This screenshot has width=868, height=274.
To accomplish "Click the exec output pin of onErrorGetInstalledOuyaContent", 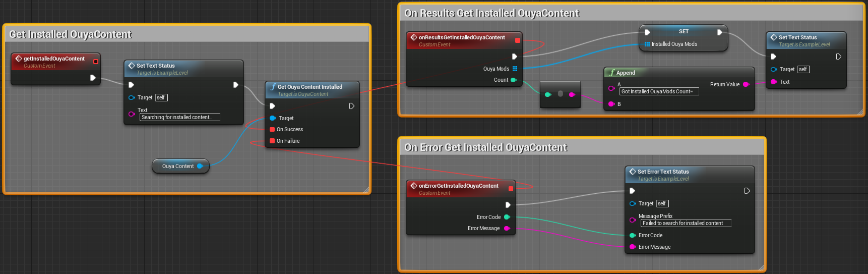I will (x=508, y=205).
